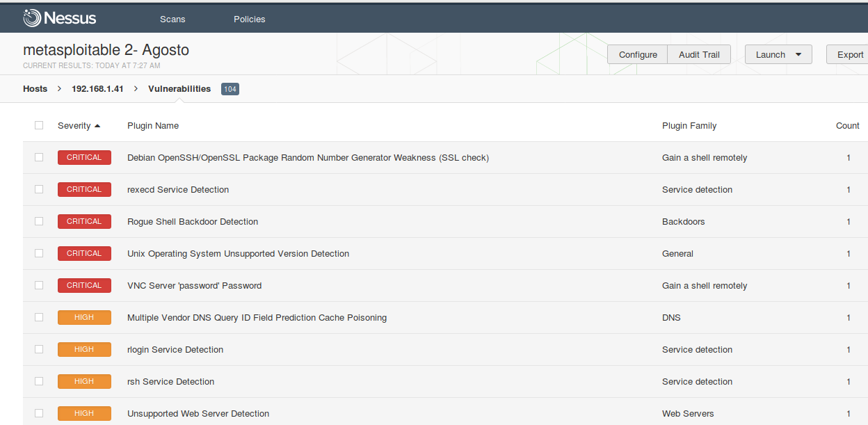Viewport: 868px width, 425px height.
Task: Click the count value in VNC Server row
Action: (849, 286)
